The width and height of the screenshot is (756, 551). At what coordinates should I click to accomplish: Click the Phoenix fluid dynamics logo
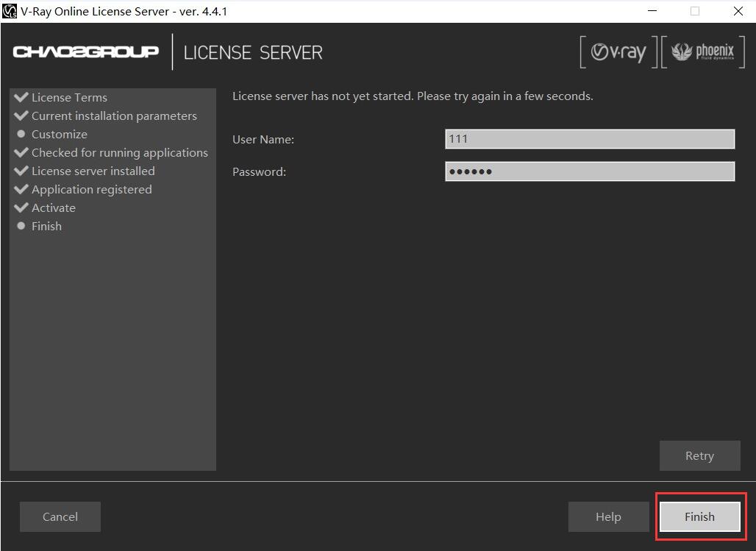pyautogui.click(x=703, y=52)
